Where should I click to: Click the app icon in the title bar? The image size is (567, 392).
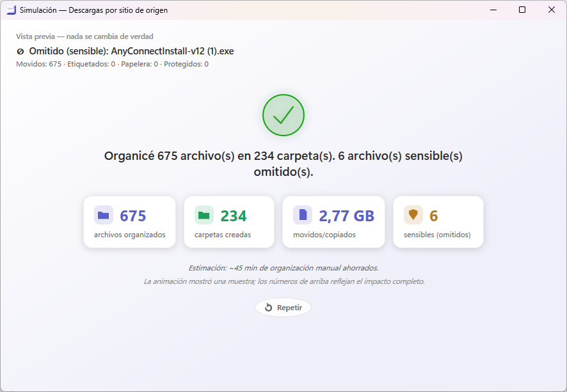tap(12, 10)
